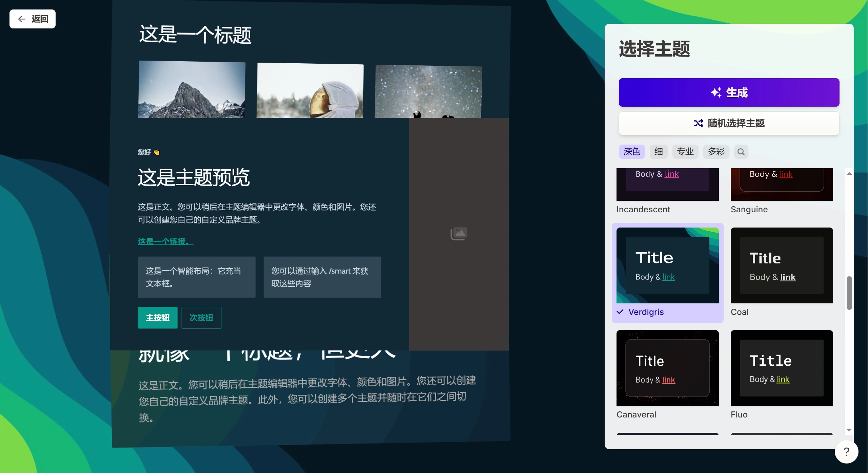Select the 深色 filter tag
The height and width of the screenshot is (473, 868).
(x=631, y=152)
